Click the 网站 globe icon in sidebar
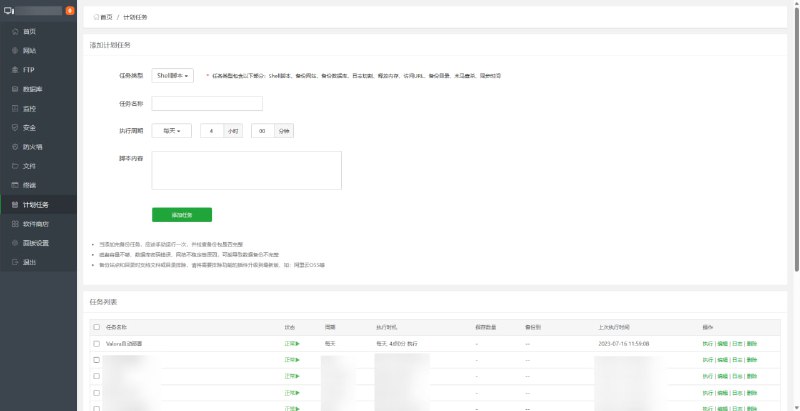Screen dimensions: 800x411 tap(14, 50)
